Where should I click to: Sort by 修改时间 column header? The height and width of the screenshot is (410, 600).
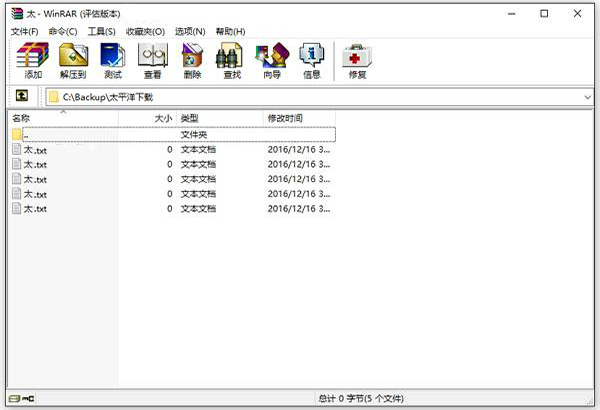coord(300,118)
